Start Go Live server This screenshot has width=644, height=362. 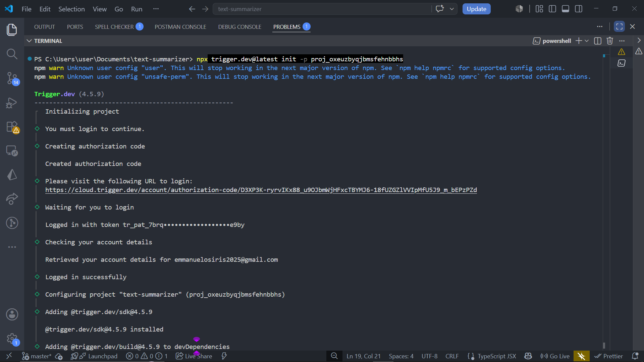555,356
